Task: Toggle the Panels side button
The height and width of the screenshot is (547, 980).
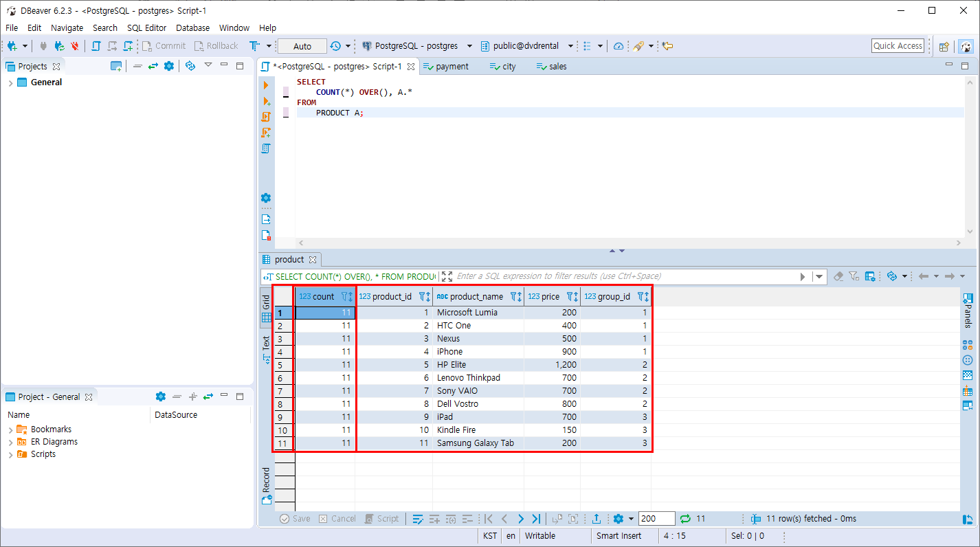Action: click(x=968, y=310)
